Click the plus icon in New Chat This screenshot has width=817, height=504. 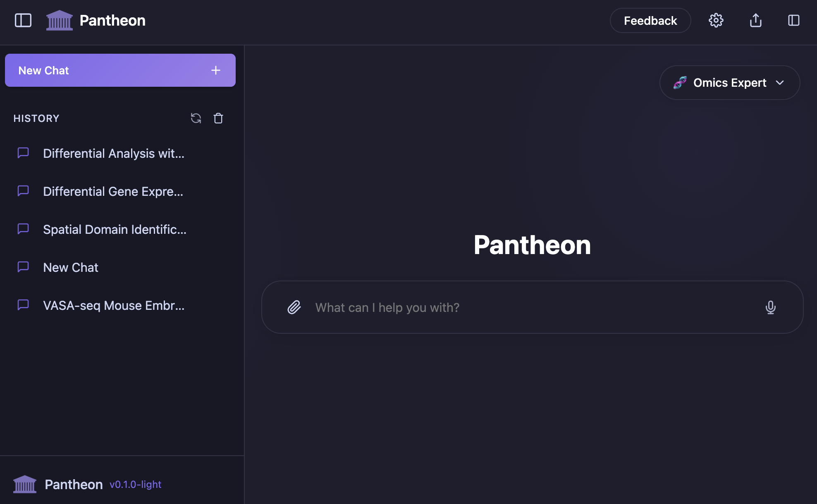click(x=215, y=70)
